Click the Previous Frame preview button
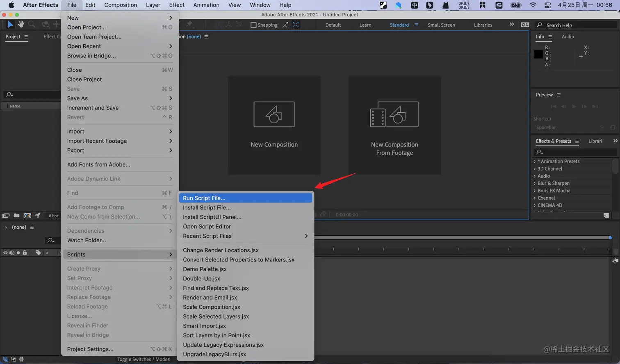Image resolution: width=620 pixels, height=364 pixels. [564, 107]
